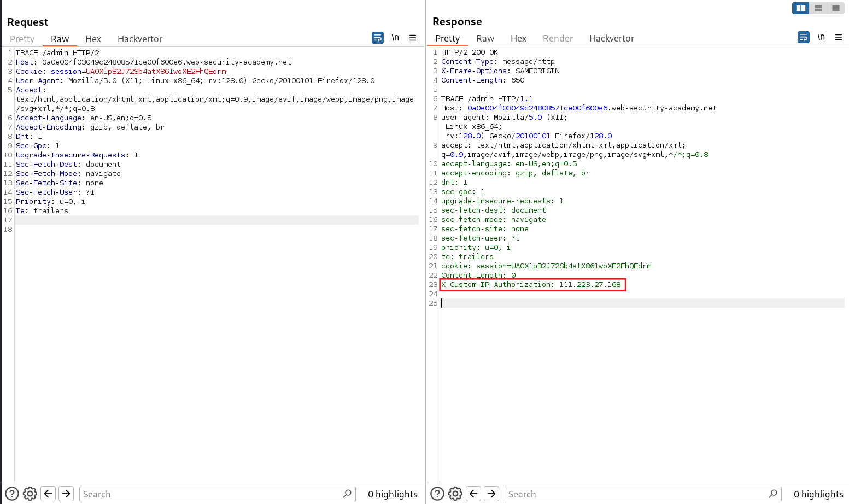
Task: Open Response Render tab
Action: pos(558,38)
